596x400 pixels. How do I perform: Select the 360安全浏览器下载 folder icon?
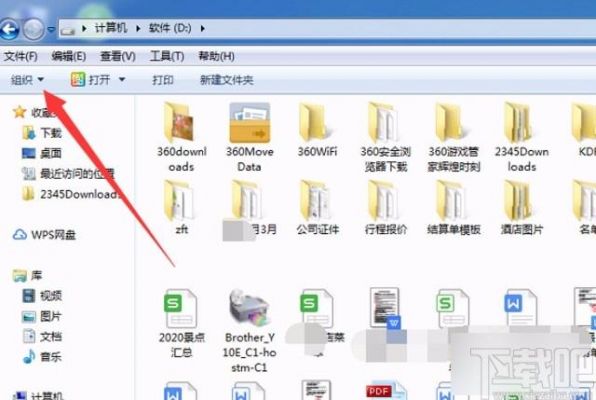[385, 122]
